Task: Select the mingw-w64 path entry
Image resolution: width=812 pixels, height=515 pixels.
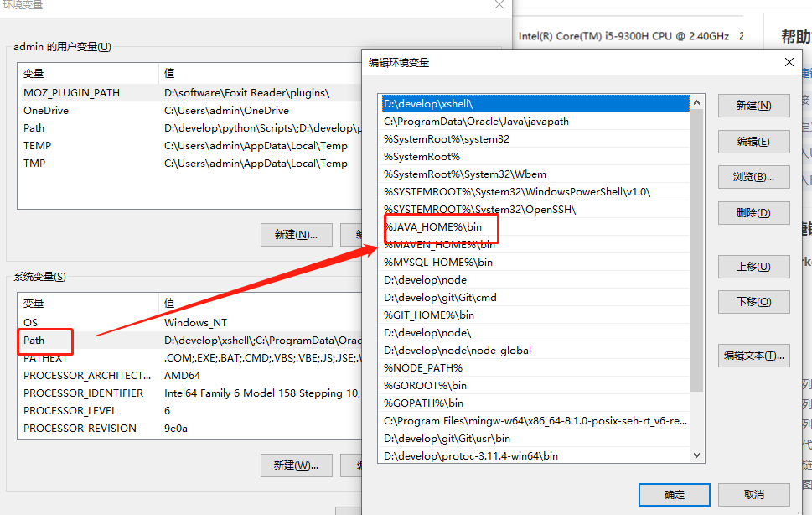Action: [x=535, y=421]
